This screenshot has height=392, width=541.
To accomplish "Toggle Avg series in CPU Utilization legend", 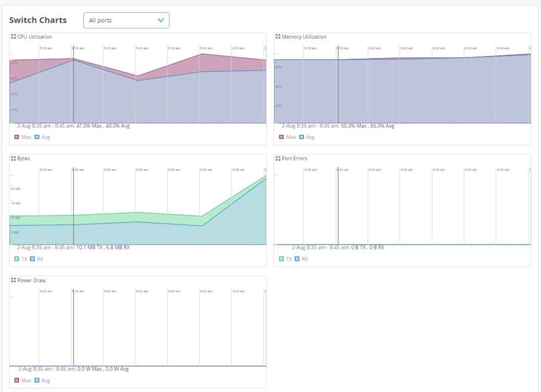I will pos(41,137).
